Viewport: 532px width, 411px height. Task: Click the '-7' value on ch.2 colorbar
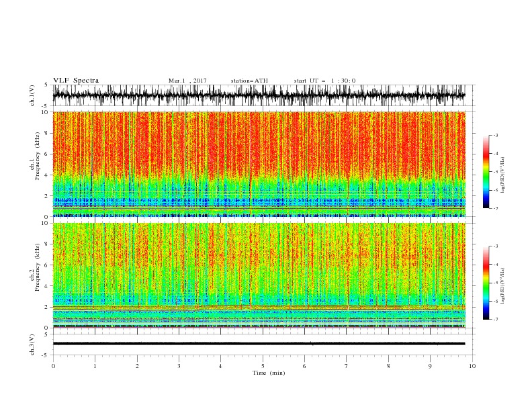(x=495, y=319)
